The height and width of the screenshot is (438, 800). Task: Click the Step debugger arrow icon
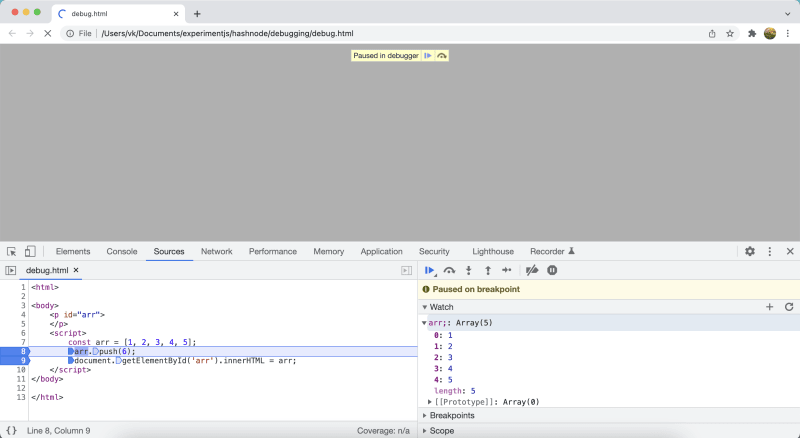507,270
